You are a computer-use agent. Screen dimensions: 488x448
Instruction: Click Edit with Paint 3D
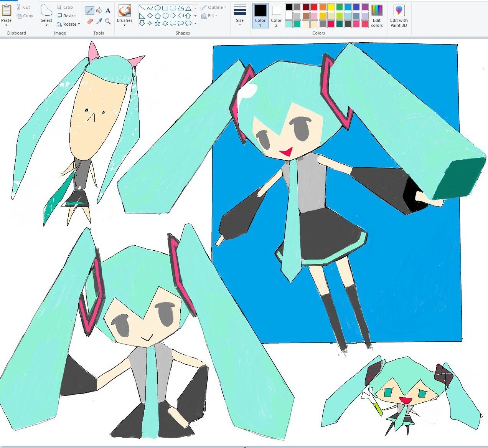[x=399, y=16]
